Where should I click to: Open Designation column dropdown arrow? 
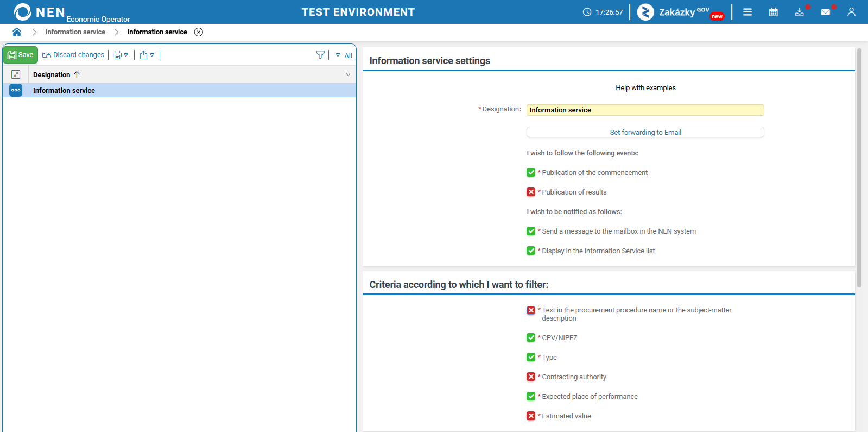(348, 74)
